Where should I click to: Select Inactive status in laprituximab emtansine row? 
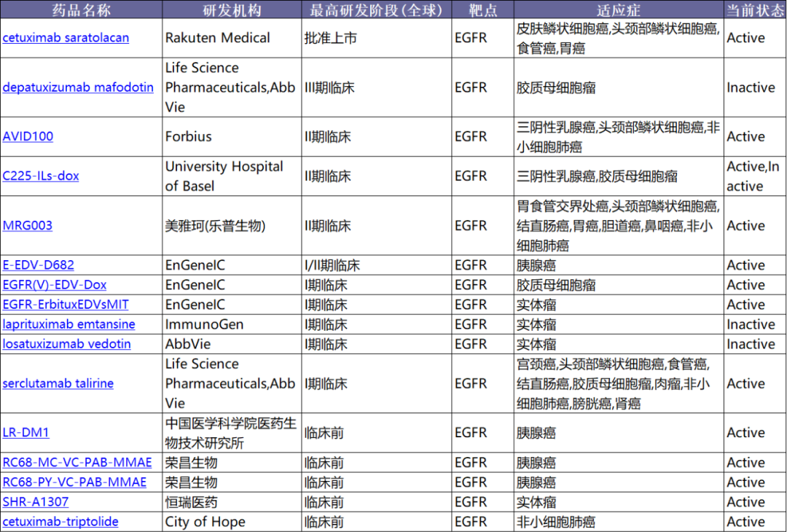point(756,324)
